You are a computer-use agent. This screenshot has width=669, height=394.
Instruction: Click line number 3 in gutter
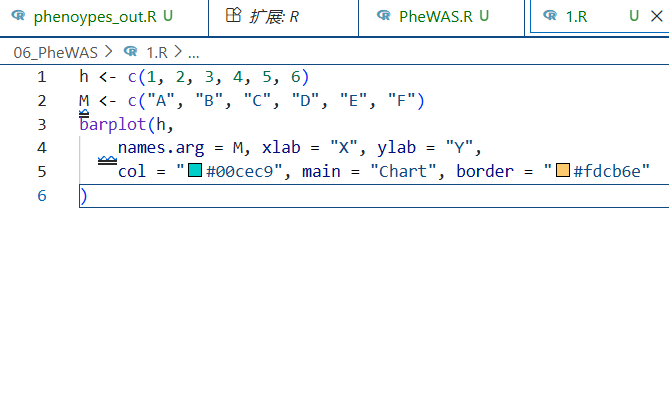click(x=41, y=125)
